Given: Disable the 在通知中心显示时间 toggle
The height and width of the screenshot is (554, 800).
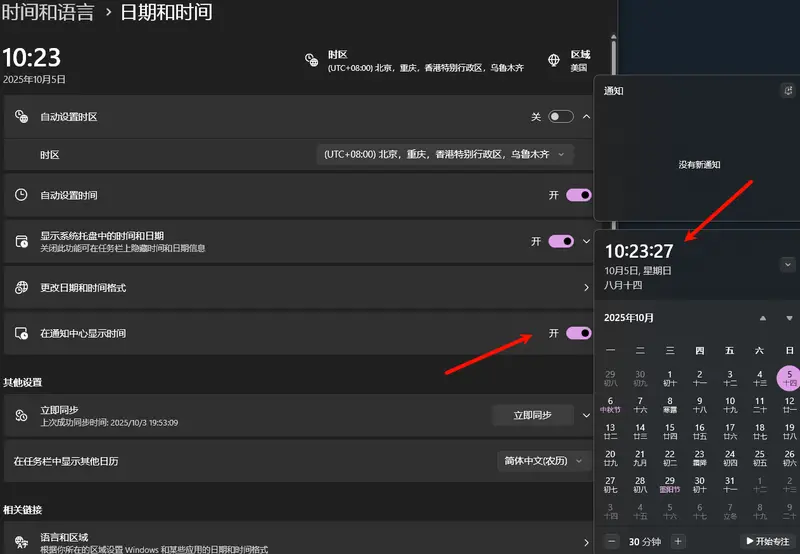Looking at the screenshot, I should point(578,333).
